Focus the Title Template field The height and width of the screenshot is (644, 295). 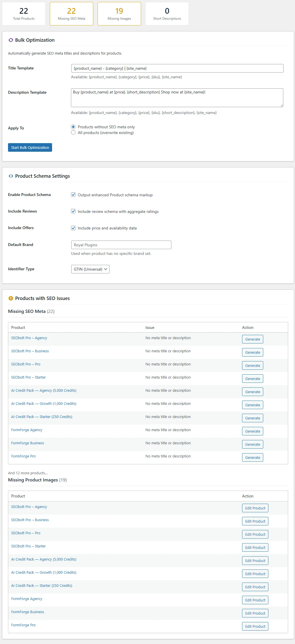coord(177,68)
